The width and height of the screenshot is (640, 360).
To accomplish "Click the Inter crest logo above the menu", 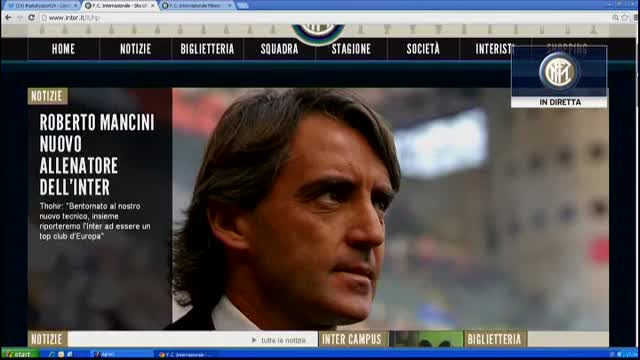I will 318,33.
